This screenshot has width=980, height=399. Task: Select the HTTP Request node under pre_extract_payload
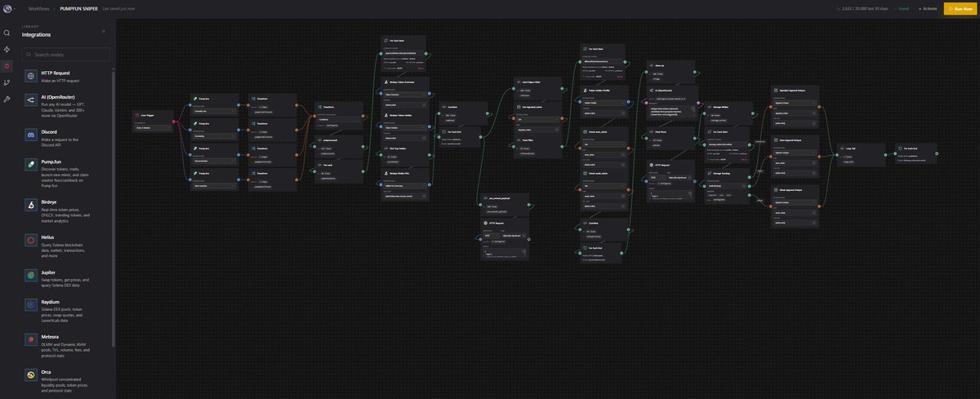pos(506,238)
